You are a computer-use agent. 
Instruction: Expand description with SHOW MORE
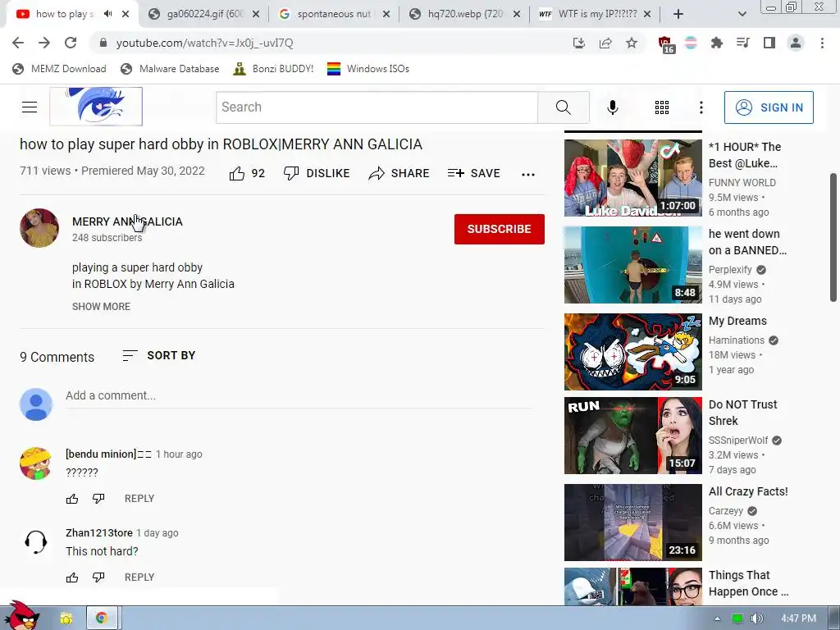[x=101, y=307]
